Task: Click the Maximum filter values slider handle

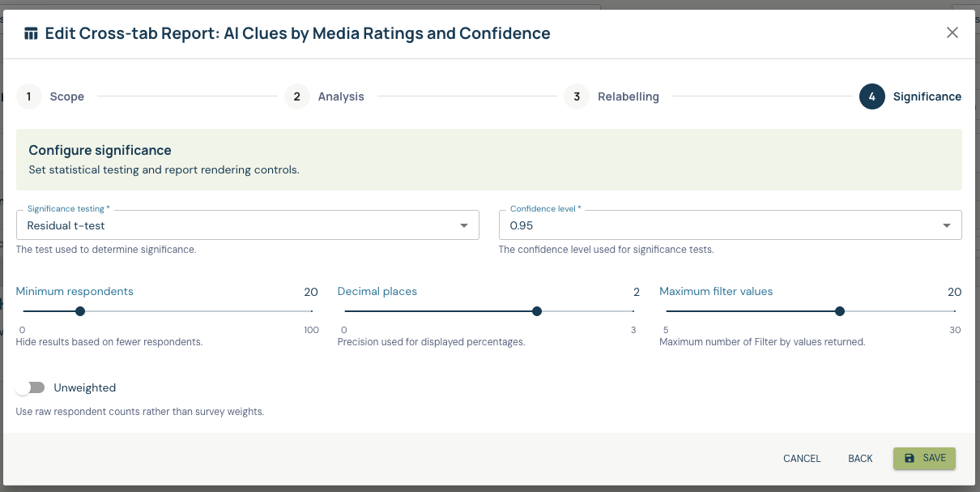Action: [840, 311]
